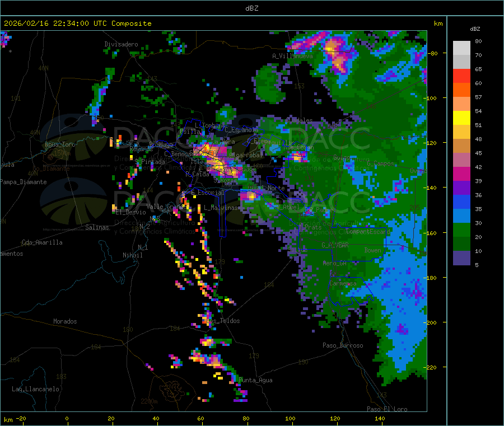504x426 pixels.
Task: Click the 'km' label at the top right
Action: point(438,24)
